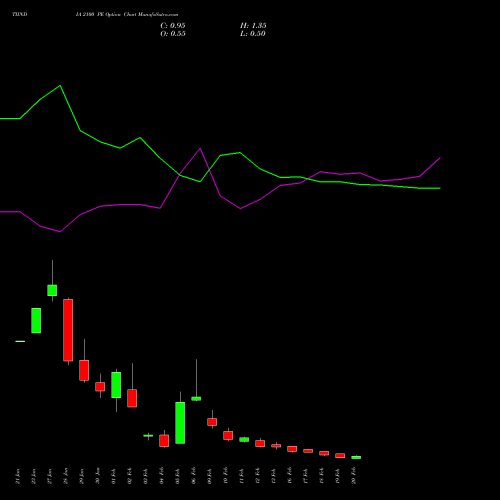The image size is (500, 500).
Task: Click the green candle for 27 Jan
Action: click(x=52, y=290)
